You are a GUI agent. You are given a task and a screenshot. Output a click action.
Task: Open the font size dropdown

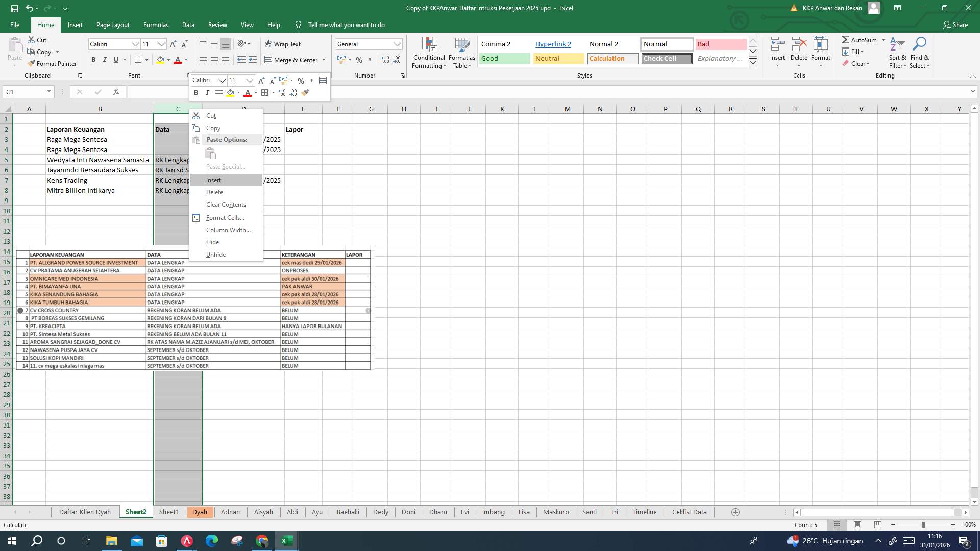pos(161,44)
